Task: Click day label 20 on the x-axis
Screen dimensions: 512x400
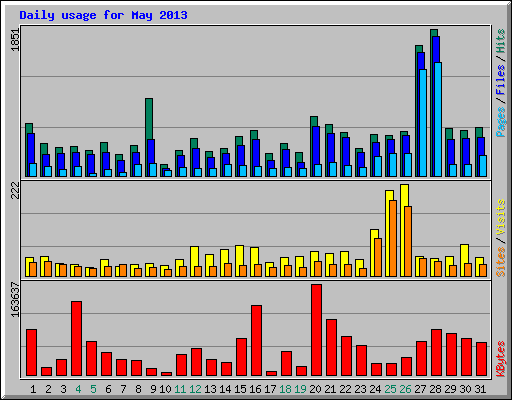Action: tap(315, 389)
